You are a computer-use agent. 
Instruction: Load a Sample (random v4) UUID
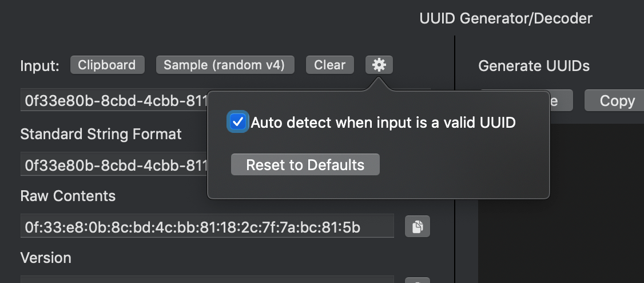click(225, 65)
